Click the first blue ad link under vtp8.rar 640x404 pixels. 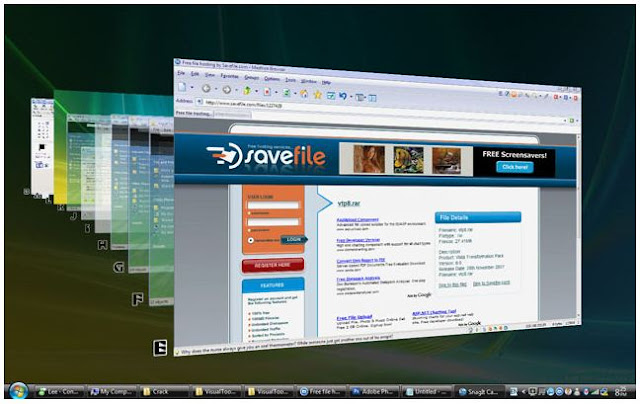(358, 220)
